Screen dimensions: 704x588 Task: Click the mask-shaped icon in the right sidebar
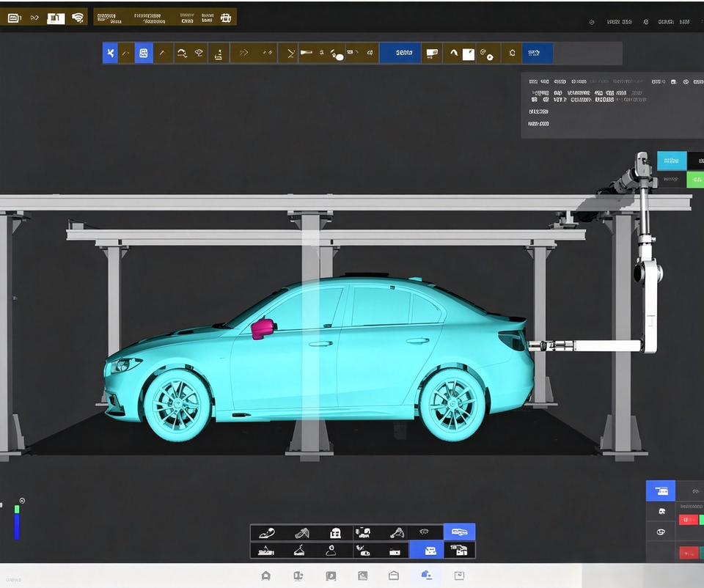[x=661, y=511]
